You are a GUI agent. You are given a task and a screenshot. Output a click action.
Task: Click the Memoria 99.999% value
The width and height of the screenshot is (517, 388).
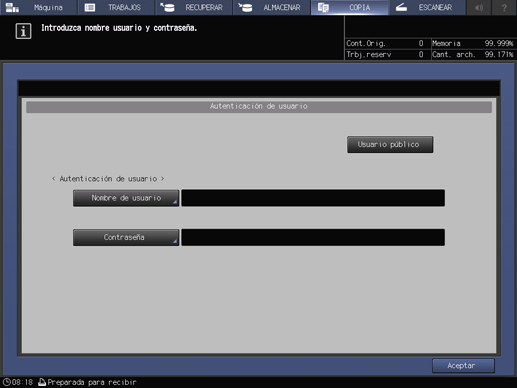tap(499, 43)
